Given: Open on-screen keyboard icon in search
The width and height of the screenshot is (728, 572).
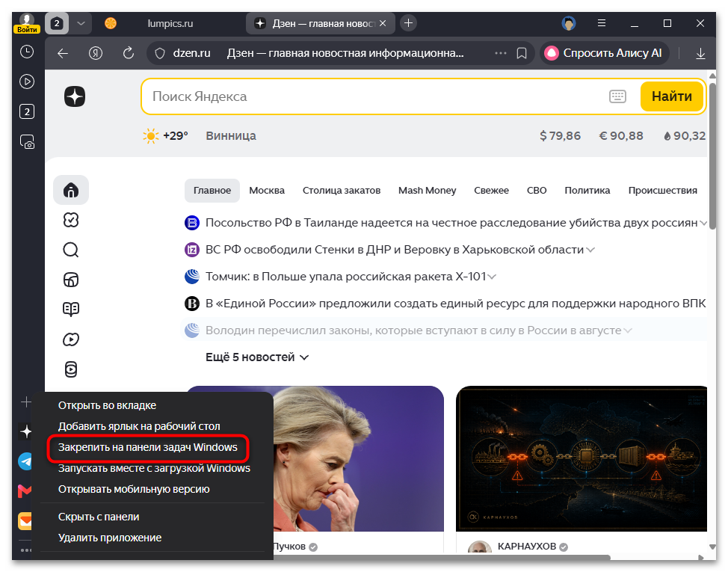Looking at the screenshot, I should [617, 96].
